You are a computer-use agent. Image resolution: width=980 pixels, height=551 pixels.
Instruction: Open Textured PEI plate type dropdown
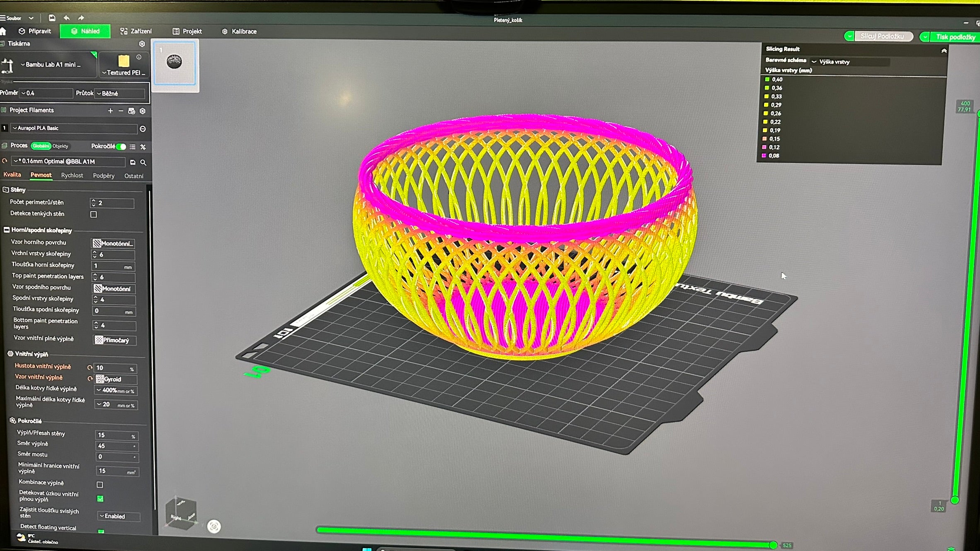coord(124,73)
